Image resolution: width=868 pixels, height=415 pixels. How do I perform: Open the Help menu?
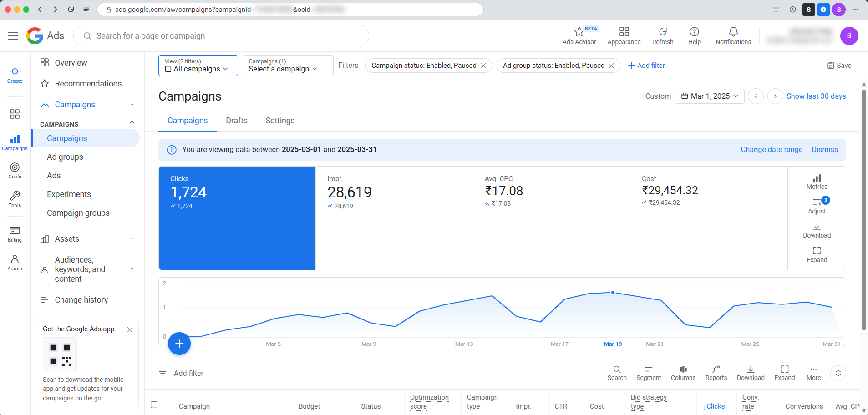[x=694, y=35]
